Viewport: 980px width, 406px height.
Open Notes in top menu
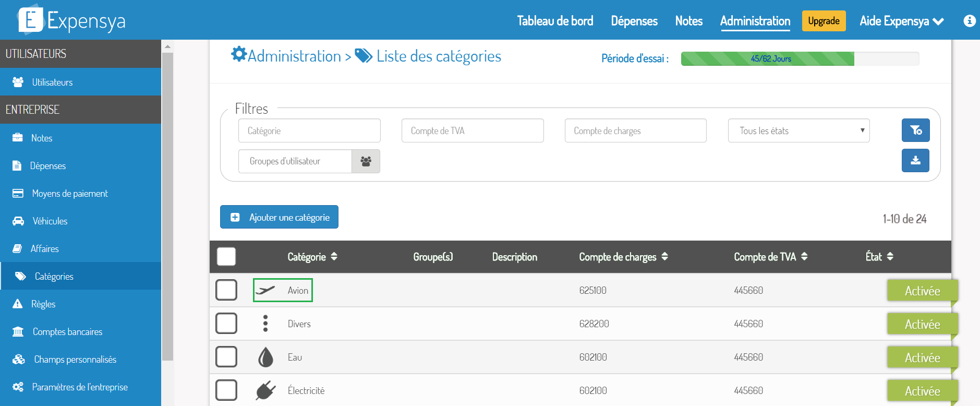[688, 21]
